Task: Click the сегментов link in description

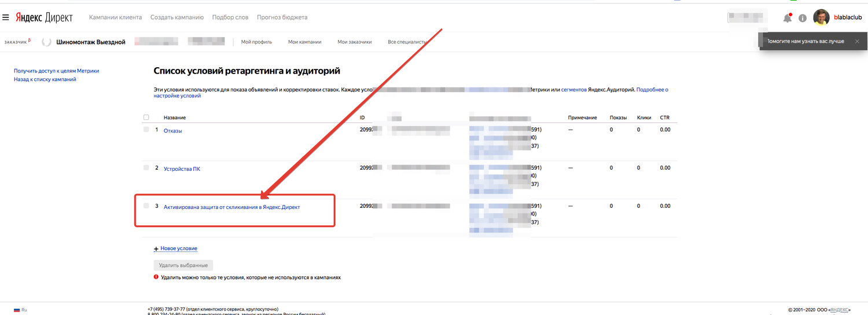Action: pos(574,90)
